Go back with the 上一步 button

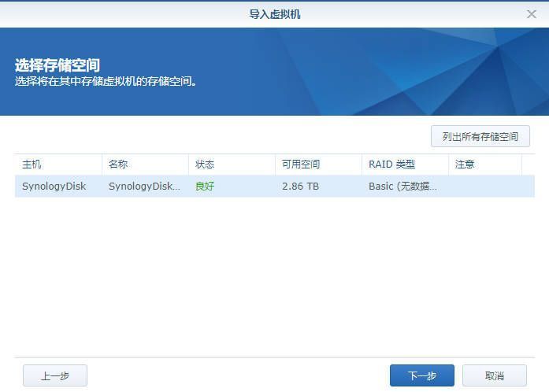55,375
